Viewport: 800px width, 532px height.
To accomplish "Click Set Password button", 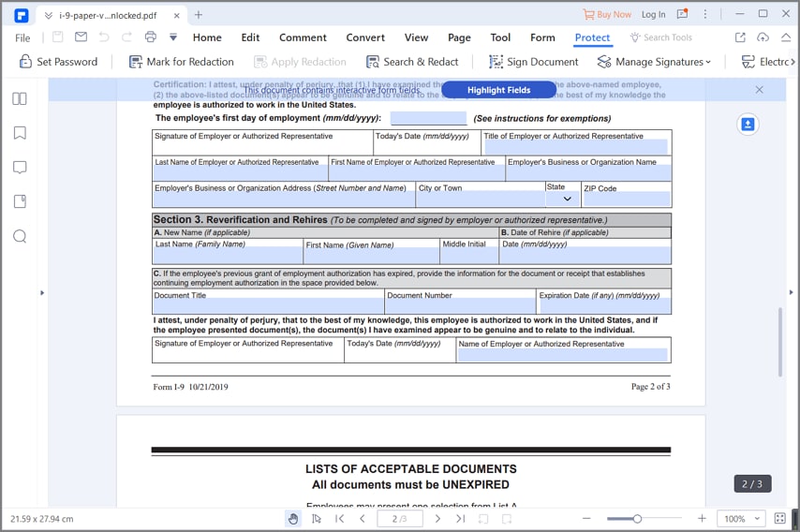I will point(58,62).
